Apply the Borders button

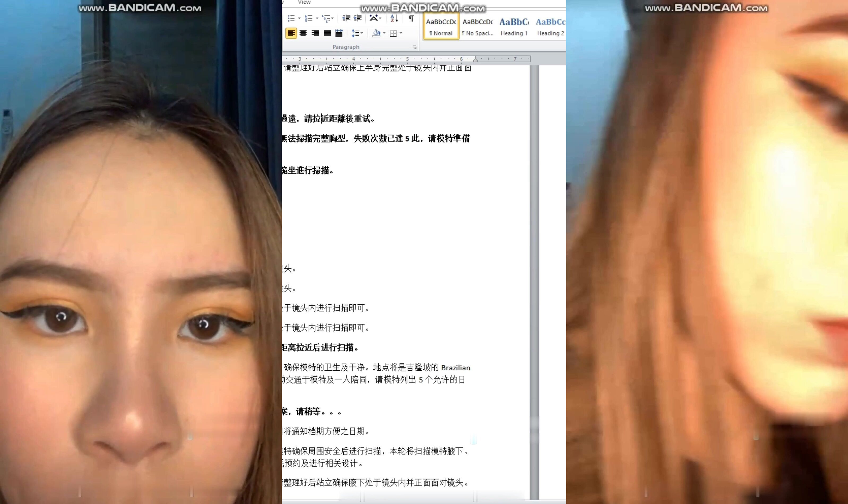[x=393, y=33]
